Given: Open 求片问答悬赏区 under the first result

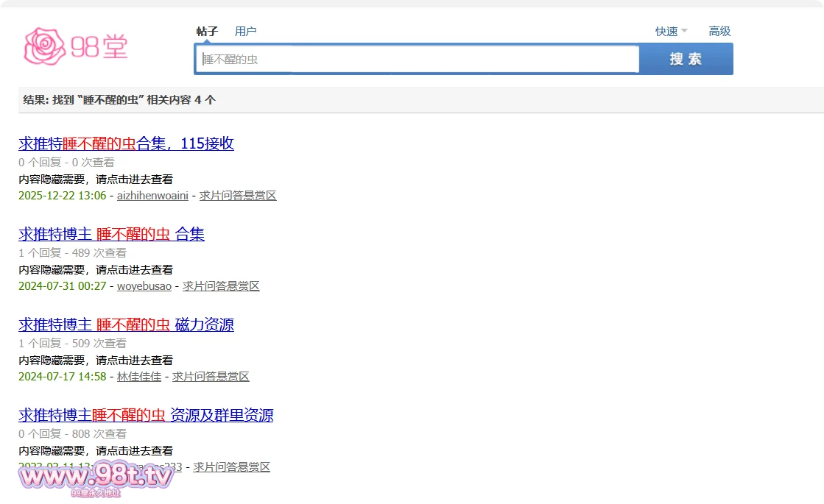Looking at the screenshot, I should coord(238,196).
